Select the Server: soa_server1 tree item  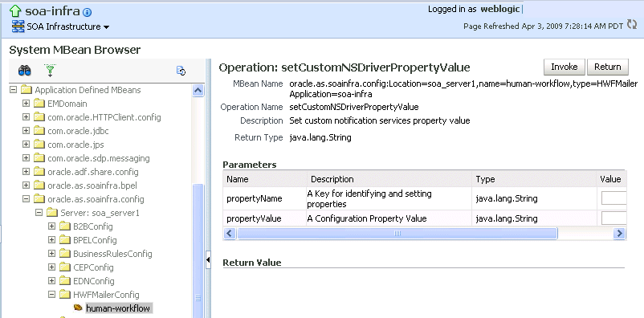point(100,213)
